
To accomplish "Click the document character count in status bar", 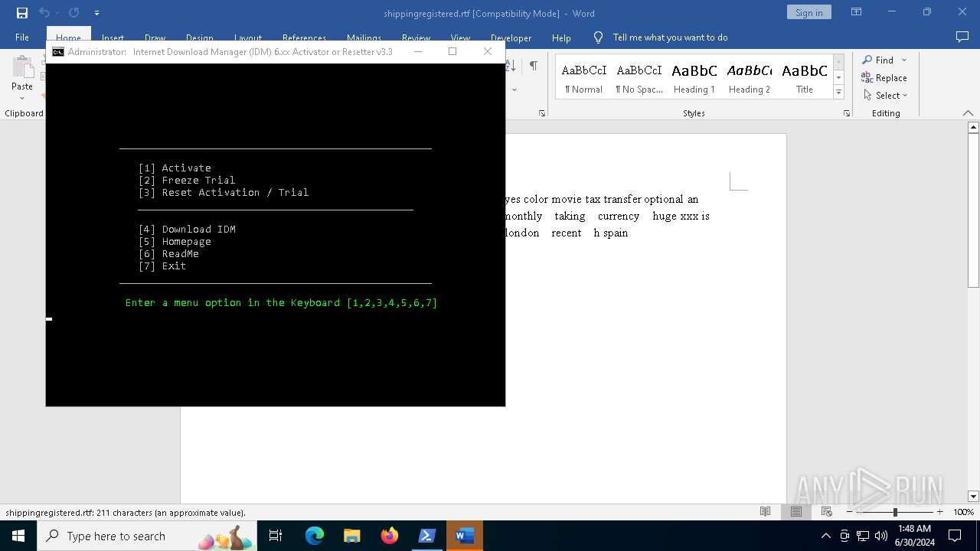I will pyautogui.click(x=126, y=513).
